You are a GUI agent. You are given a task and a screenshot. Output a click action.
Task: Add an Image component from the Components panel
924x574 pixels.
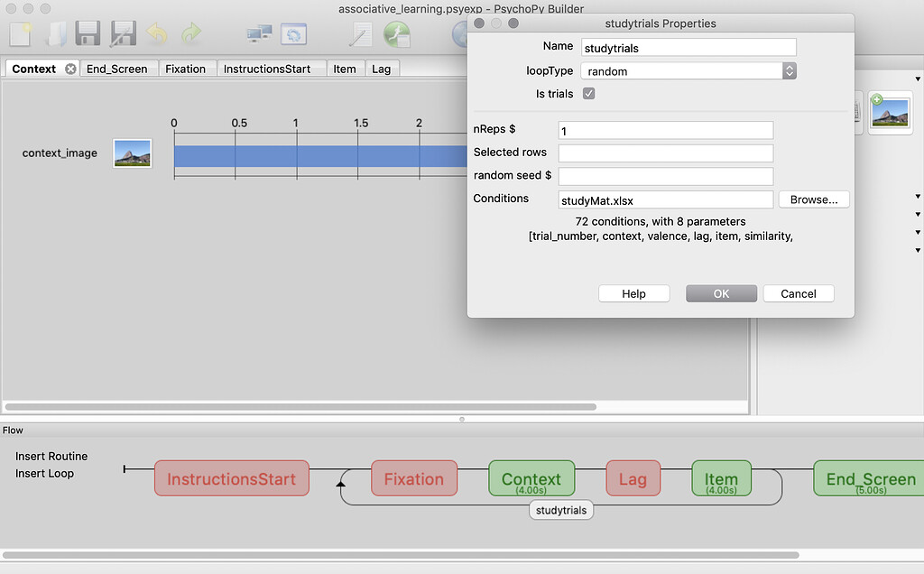point(890,112)
